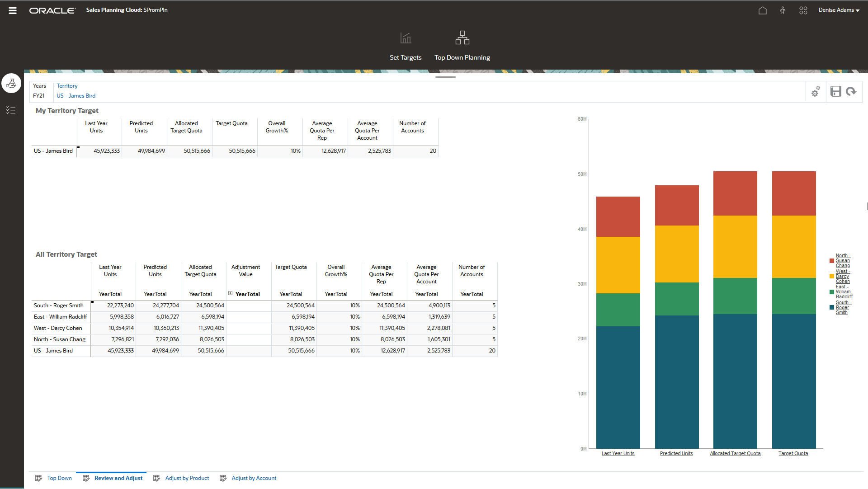868x489 pixels.
Task: Click the red legend swatch for North - Susan Chang
Action: [832, 261]
